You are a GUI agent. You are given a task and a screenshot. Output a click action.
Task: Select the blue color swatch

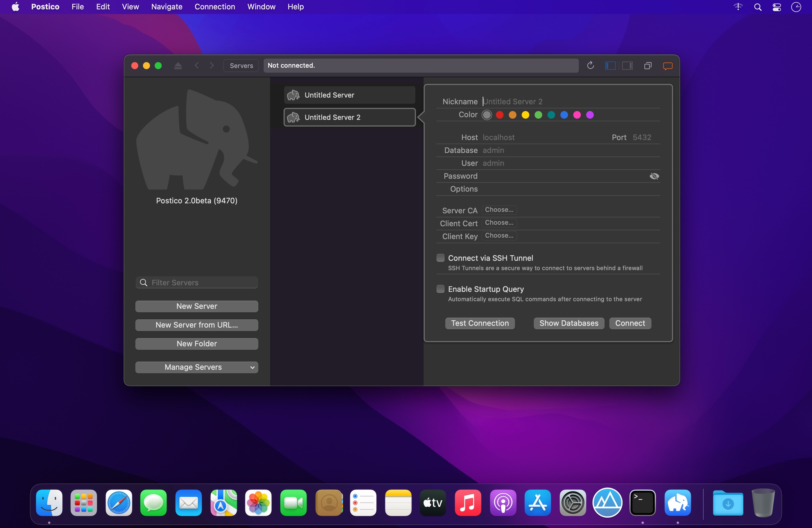[564, 115]
